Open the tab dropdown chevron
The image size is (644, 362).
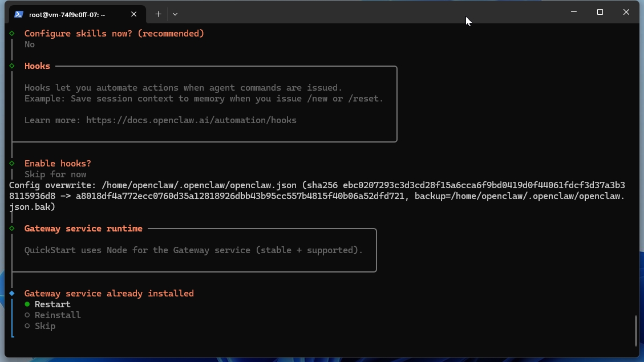[175, 14]
